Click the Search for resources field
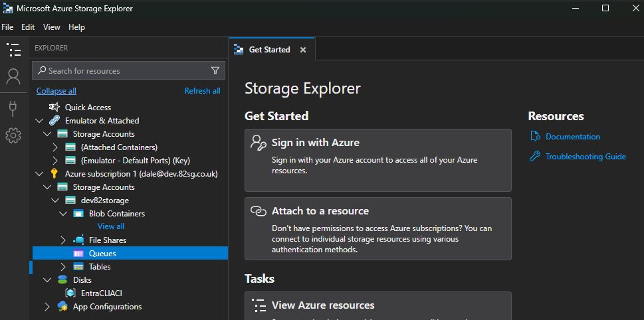 pyautogui.click(x=128, y=70)
